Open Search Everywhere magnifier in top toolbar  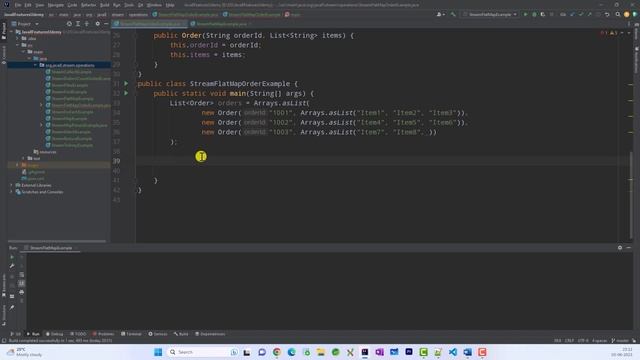[618, 14]
